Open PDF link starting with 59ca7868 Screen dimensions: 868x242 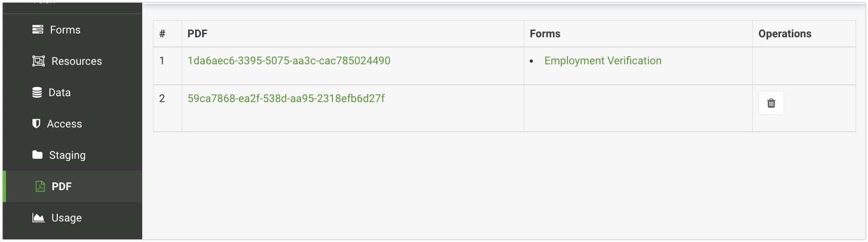pos(286,99)
